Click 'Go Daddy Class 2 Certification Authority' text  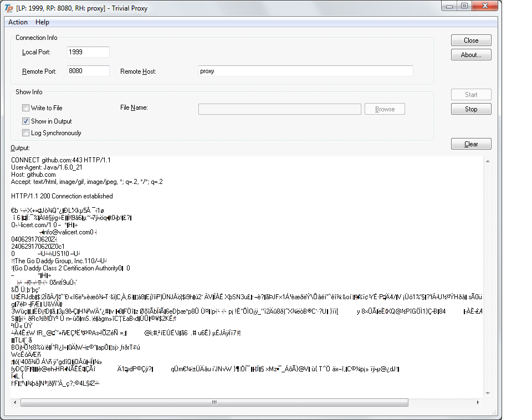pyautogui.click(x=68, y=268)
